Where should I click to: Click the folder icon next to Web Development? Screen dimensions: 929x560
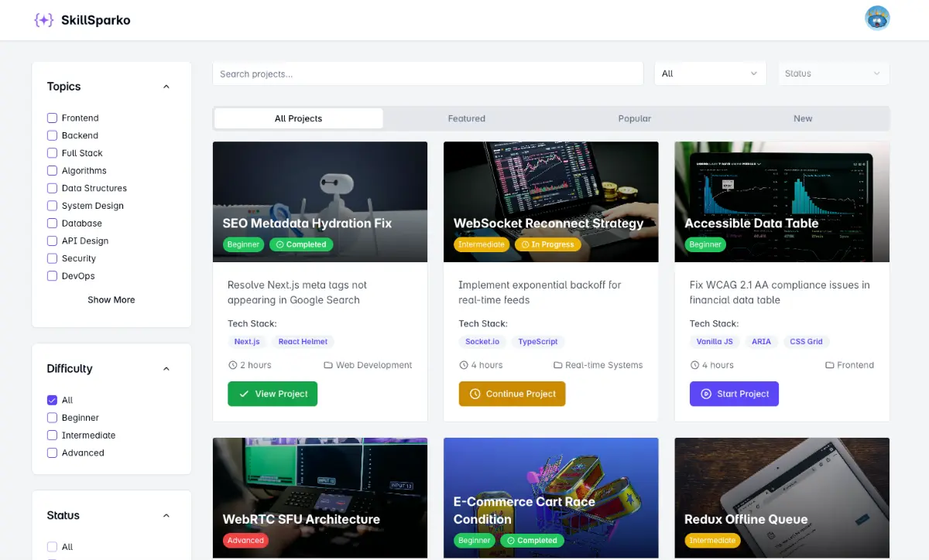pos(328,365)
